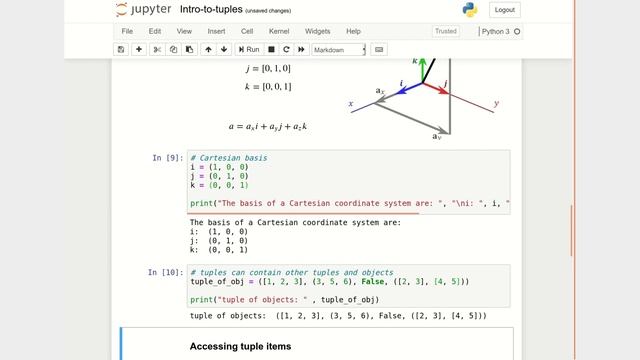Click the output 'tuple of objects:' line
This screenshot has width=640, height=360.
click(x=338, y=316)
